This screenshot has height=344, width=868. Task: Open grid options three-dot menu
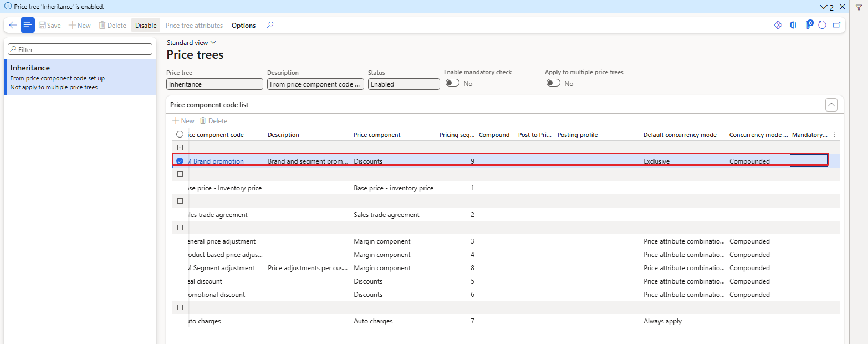tap(835, 135)
